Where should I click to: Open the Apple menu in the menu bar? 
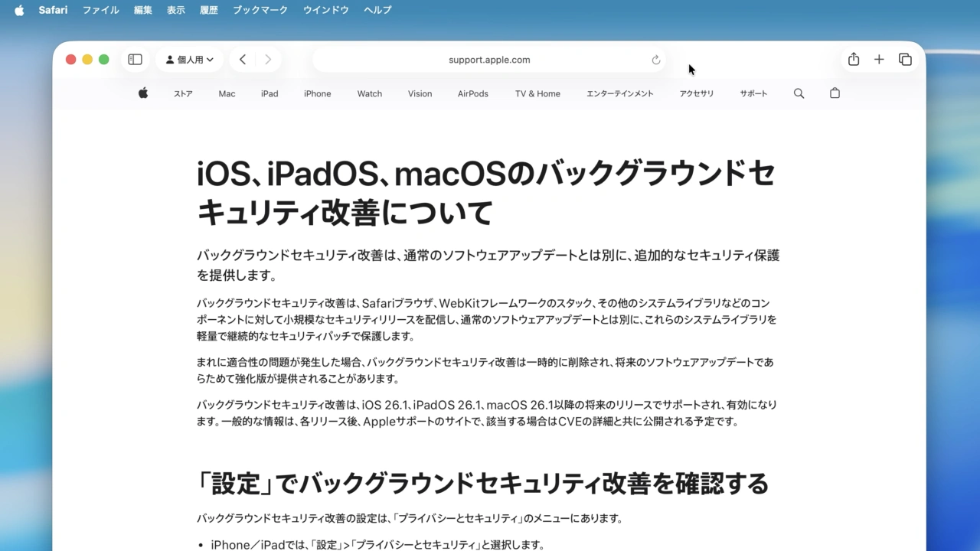[x=18, y=10]
